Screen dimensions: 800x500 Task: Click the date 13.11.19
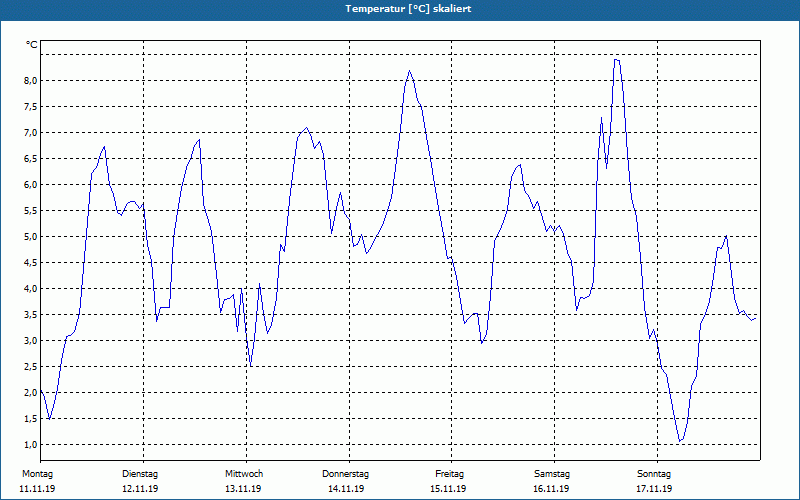point(243,489)
